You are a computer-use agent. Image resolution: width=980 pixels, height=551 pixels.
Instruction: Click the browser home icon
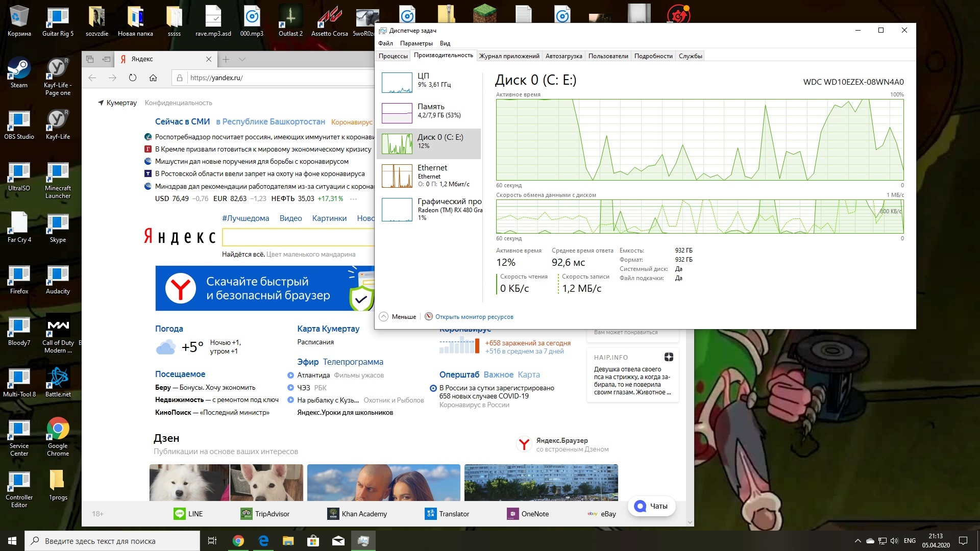pyautogui.click(x=153, y=78)
